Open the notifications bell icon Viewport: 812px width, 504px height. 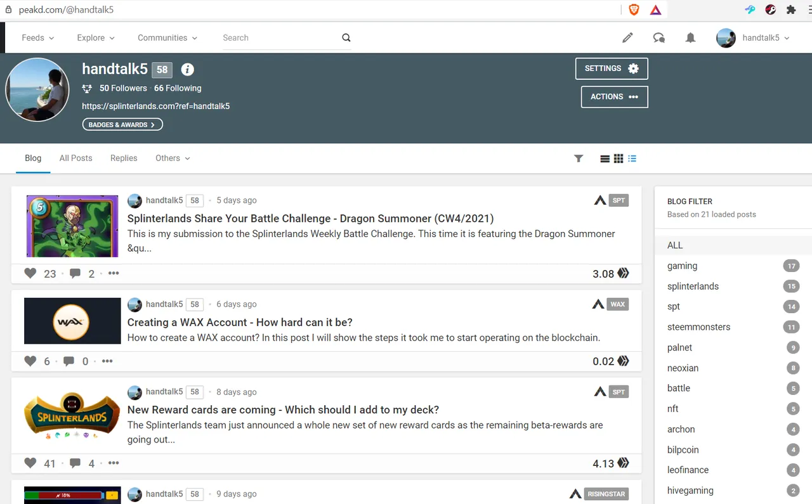(690, 38)
